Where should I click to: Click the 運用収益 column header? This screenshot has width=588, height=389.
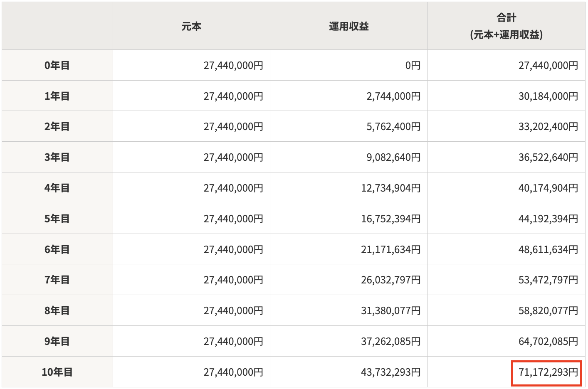pos(349,26)
